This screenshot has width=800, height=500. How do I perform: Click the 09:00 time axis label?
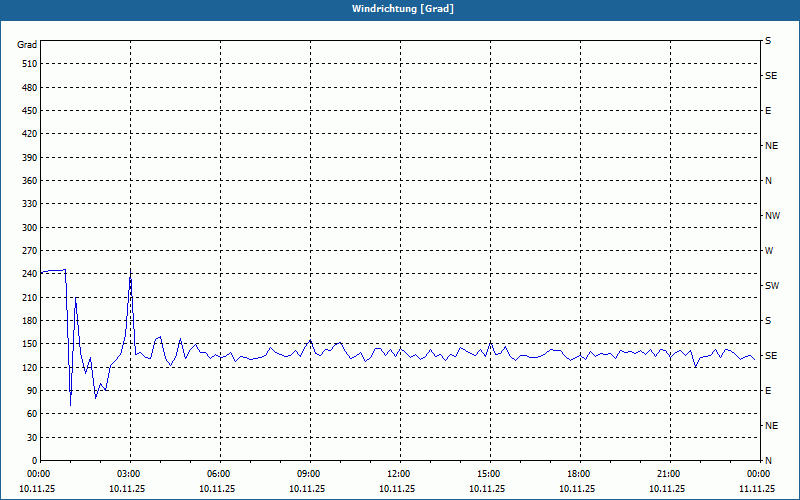coord(310,474)
